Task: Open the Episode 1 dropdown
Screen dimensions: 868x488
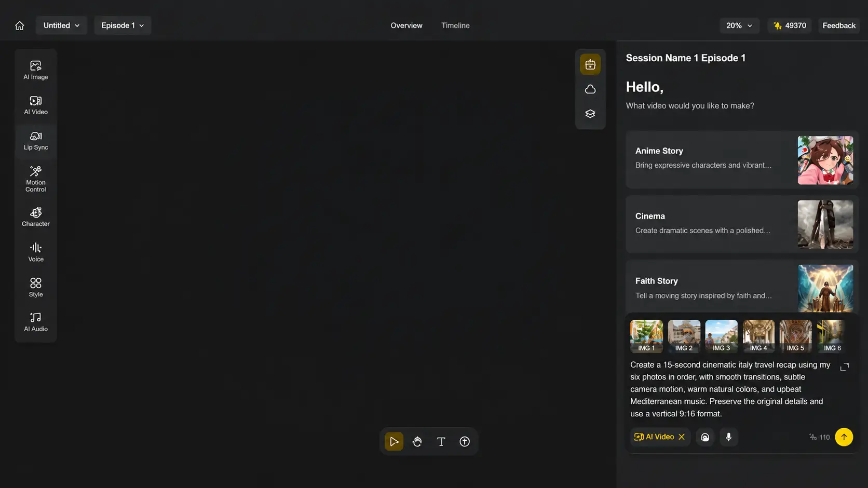Action: tap(123, 25)
